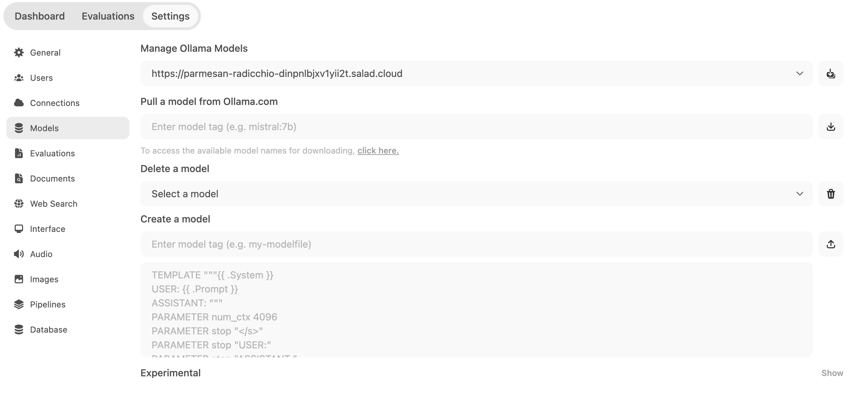Focus the create model tag input
868x419 pixels.
477,244
